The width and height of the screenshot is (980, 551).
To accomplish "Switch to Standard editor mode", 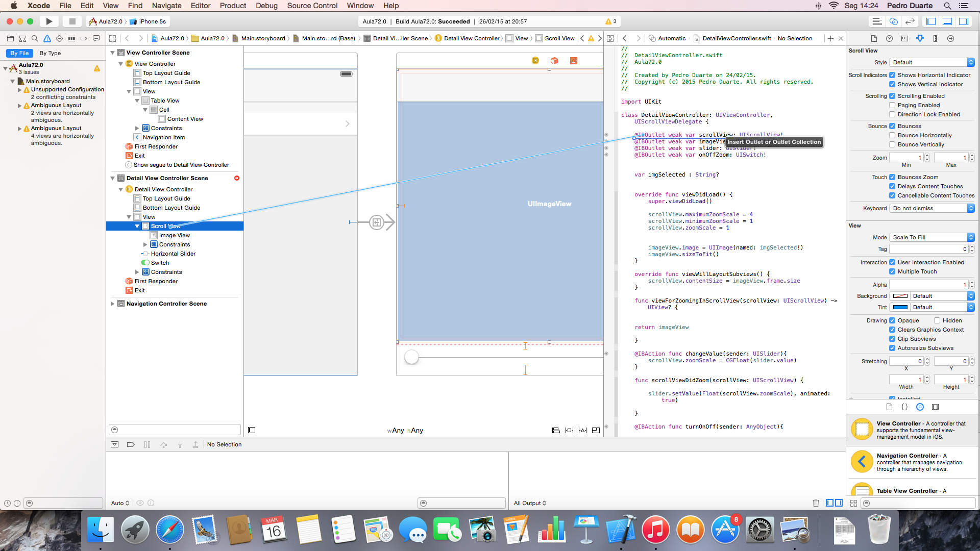I will pyautogui.click(x=877, y=21).
